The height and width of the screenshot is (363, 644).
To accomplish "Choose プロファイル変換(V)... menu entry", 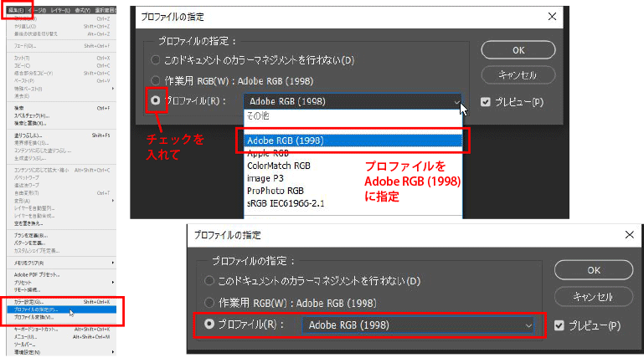I will [62, 318].
